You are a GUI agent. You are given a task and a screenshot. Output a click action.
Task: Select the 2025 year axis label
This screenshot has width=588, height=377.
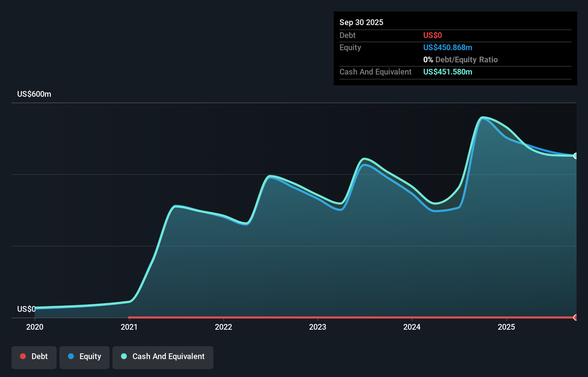(x=507, y=327)
